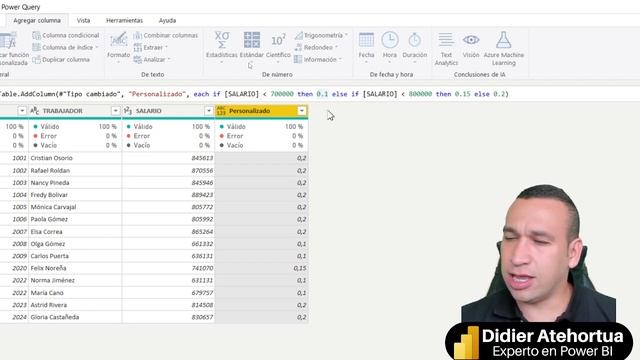Select cell Astrid Rivera
The height and width of the screenshot is (360, 640).
tap(75, 305)
